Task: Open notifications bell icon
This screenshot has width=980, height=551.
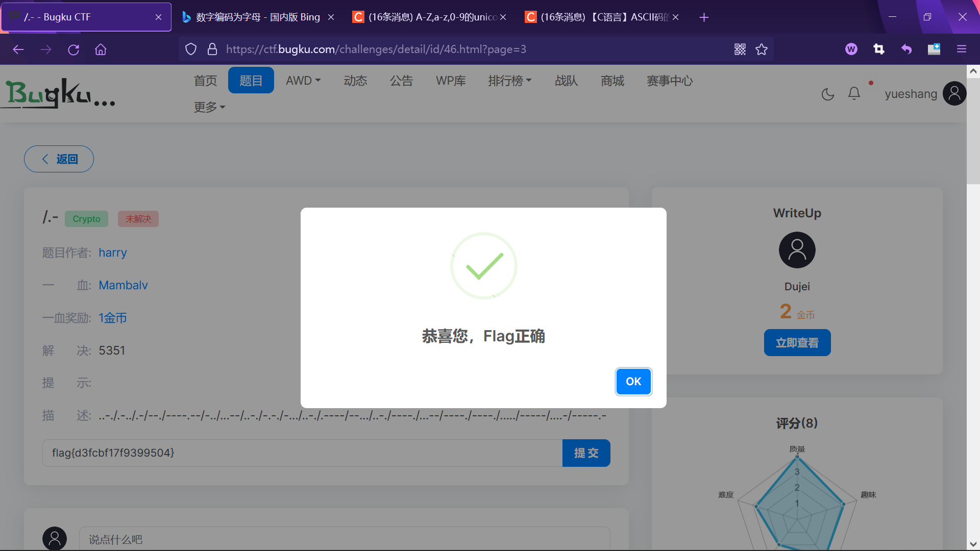Action: (854, 94)
